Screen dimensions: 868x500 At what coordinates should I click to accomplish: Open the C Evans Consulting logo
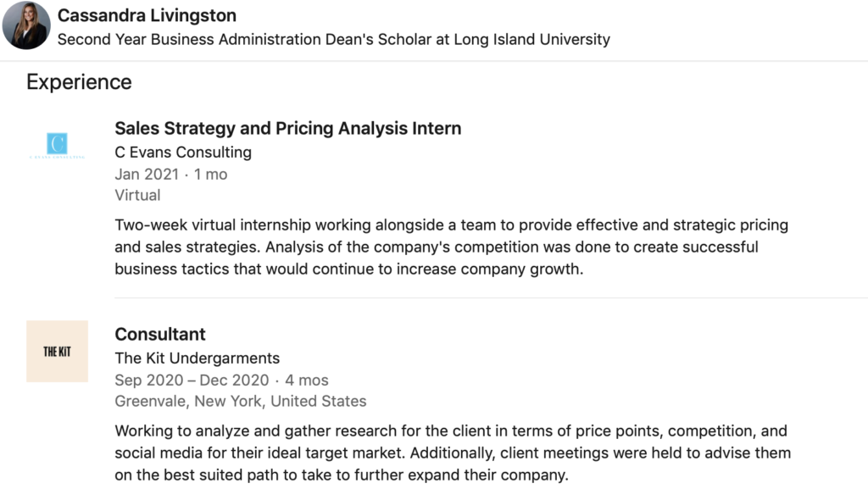point(57,145)
